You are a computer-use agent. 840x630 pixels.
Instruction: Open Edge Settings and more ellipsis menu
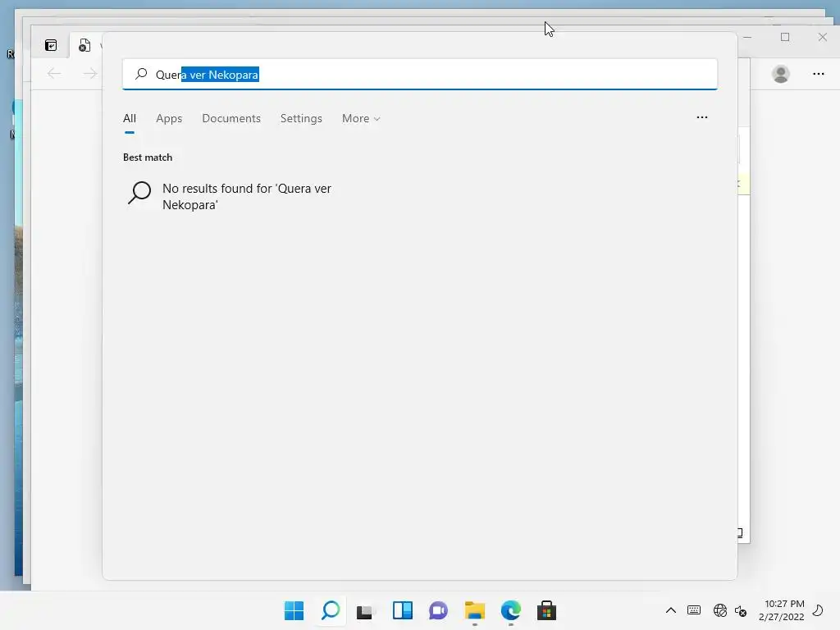click(818, 74)
